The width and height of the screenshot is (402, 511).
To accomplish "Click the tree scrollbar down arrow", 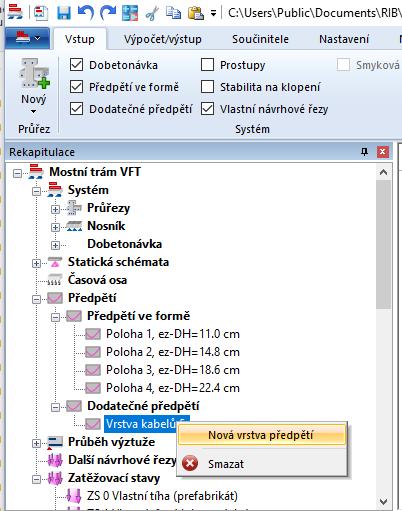I will coord(383,501).
